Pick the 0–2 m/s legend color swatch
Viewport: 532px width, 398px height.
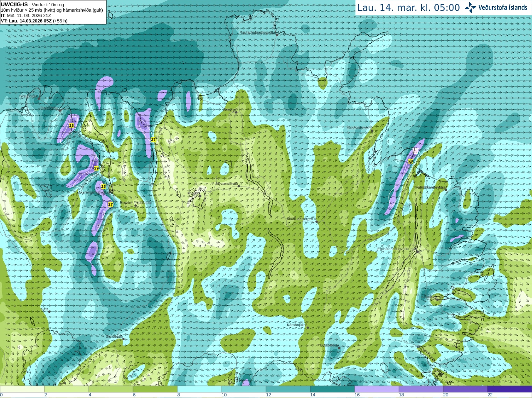pos(22,389)
